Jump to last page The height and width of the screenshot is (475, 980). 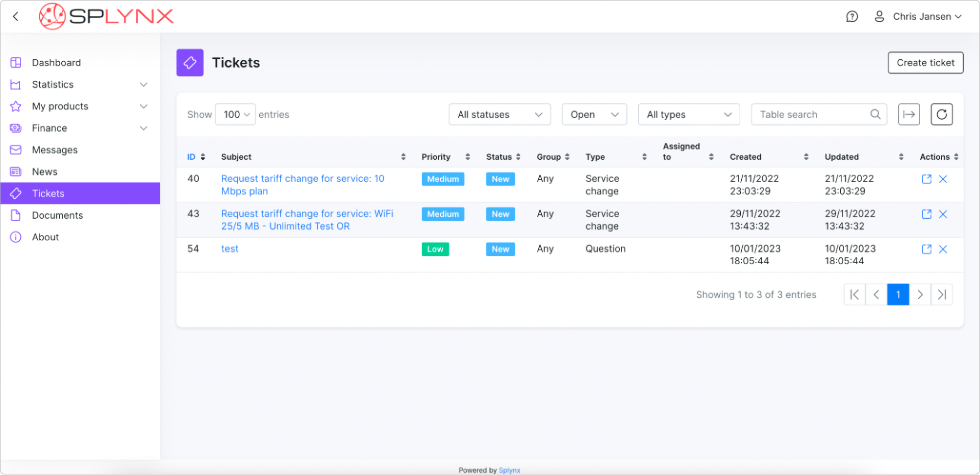941,295
